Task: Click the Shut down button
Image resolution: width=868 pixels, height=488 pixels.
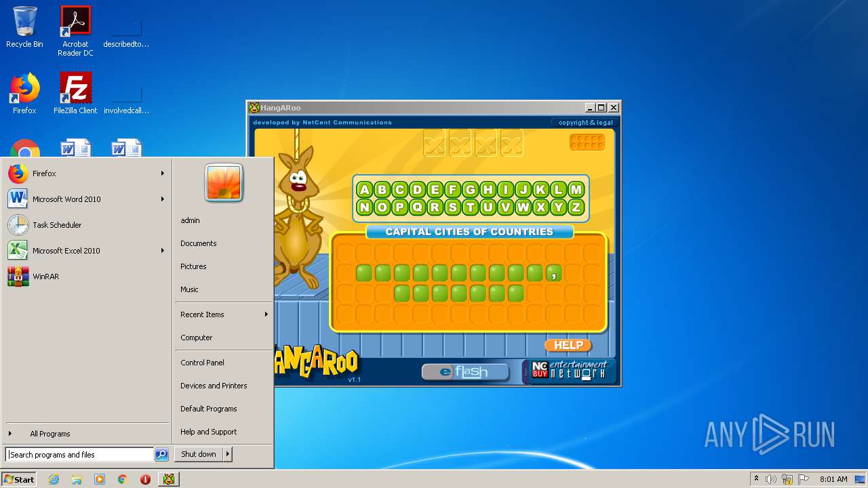Action: pos(199,454)
